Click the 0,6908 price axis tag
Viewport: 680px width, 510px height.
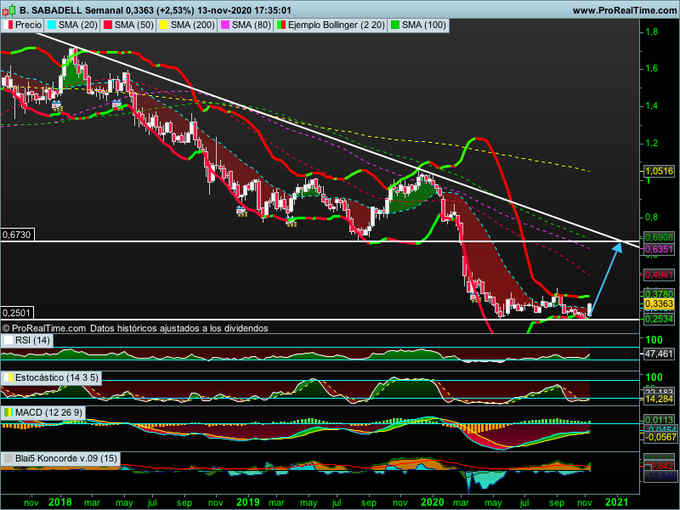click(x=659, y=237)
